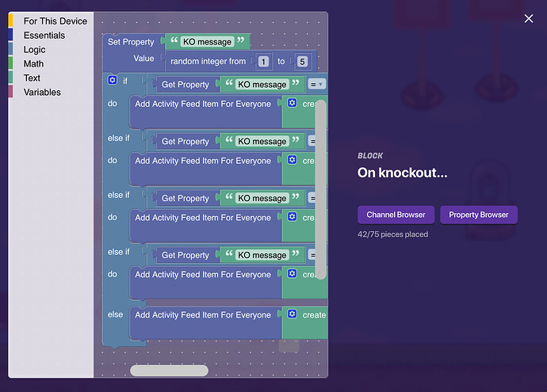Click the gear icon in the final else block

[293, 314]
